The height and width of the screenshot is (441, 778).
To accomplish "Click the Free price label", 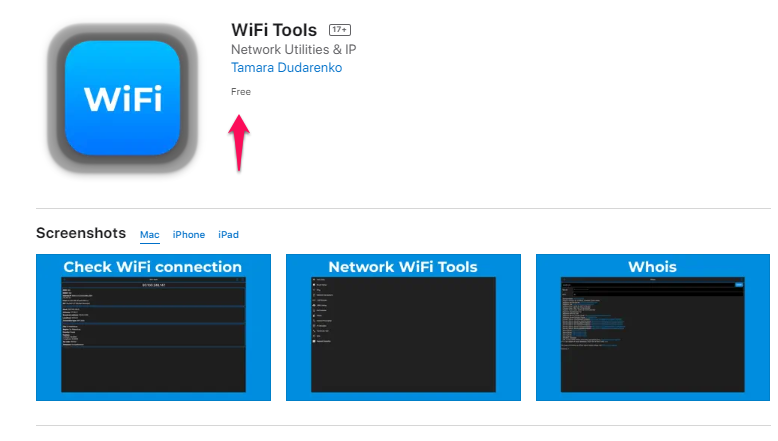I will [x=241, y=92].
